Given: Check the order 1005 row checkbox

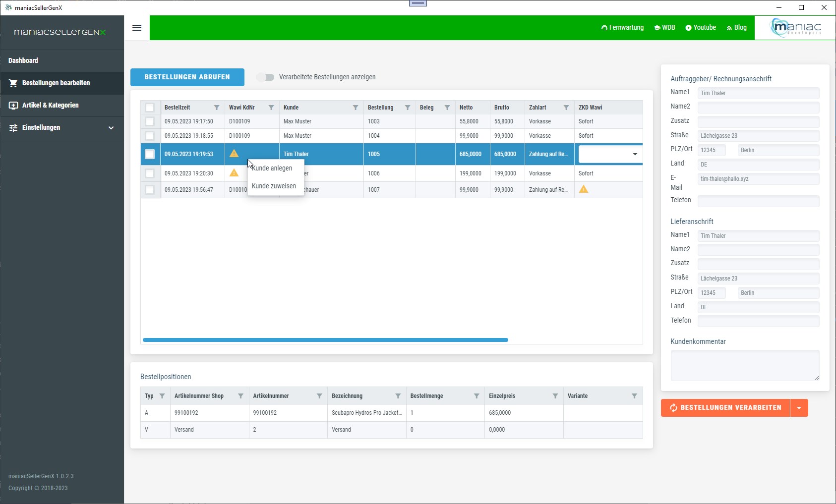Looking at the screenshot, I should tap(150, 154).
